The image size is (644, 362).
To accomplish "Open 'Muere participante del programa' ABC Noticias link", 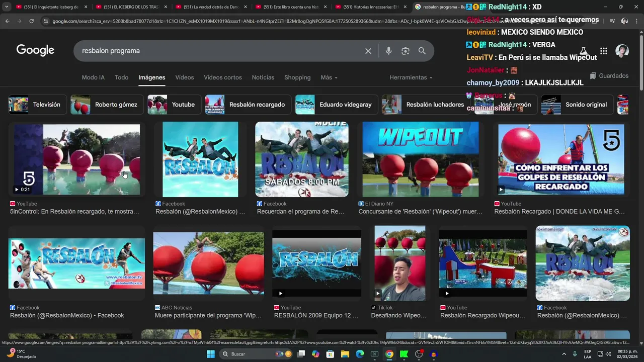I will (x=208, y=315).
